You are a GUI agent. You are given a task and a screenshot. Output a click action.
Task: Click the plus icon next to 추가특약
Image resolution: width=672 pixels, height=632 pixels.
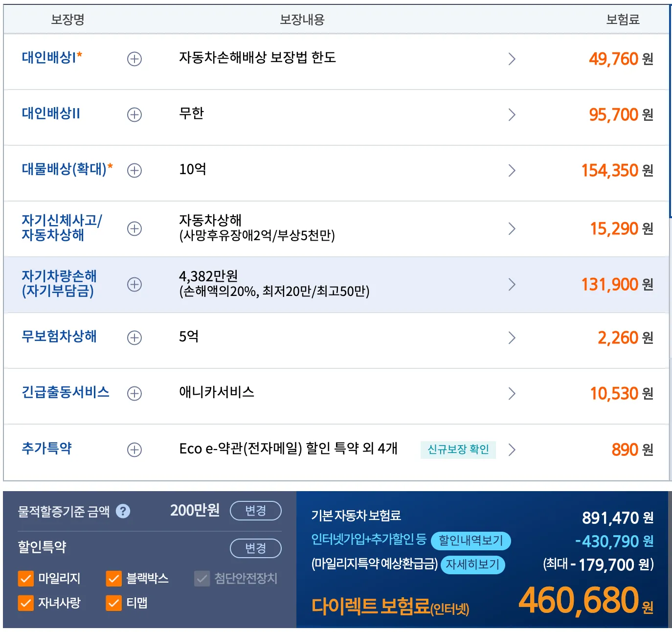[x=134, y=449]
